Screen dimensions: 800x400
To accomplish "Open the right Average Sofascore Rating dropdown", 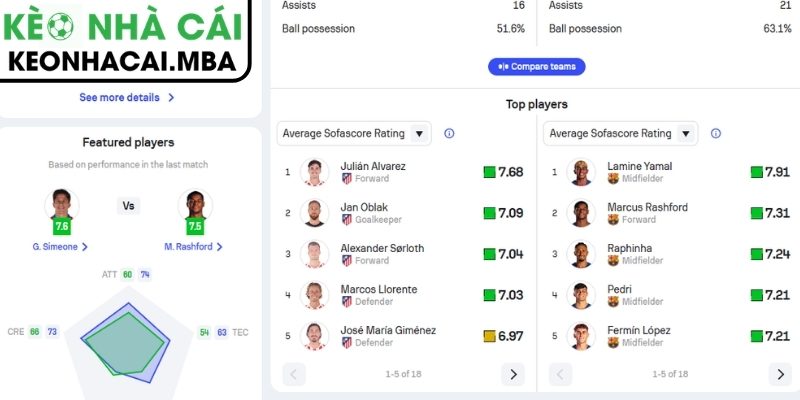I will pyautogui.click(x=620, y=133).
